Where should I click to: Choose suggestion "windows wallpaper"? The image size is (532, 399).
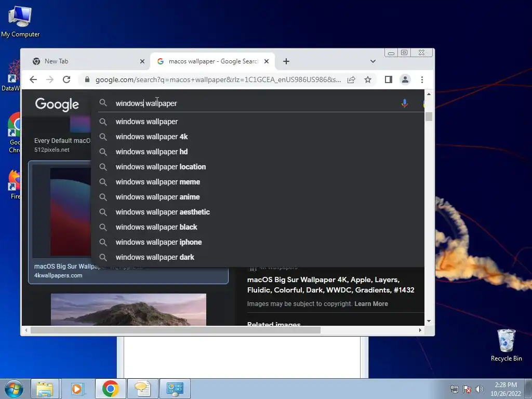point(258,122)
